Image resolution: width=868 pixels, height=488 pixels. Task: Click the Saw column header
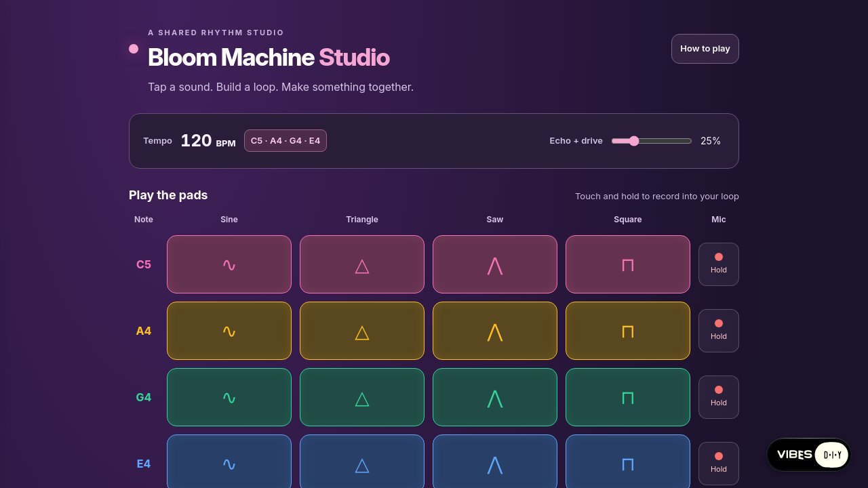[495, 220]
